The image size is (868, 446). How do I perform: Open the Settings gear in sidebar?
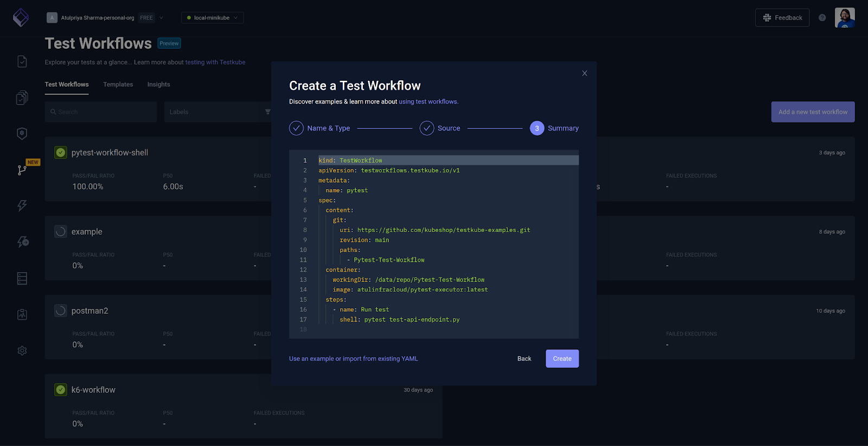point(22,351)
